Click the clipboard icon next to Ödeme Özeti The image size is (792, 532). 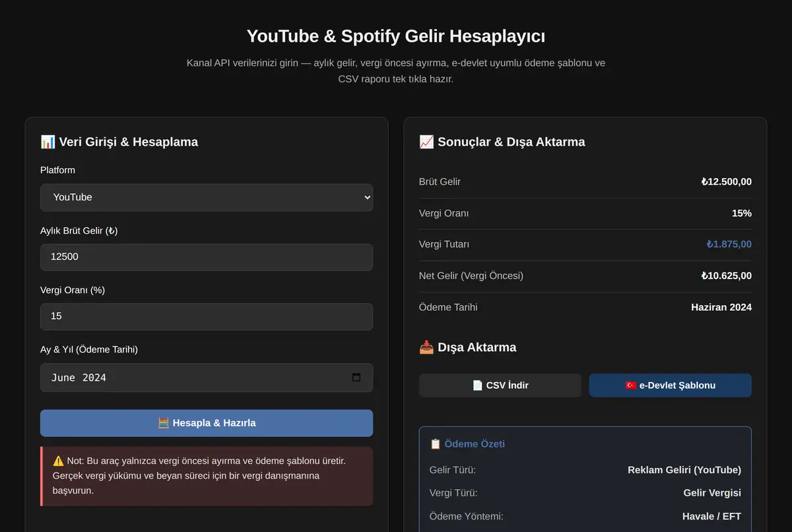click(x=435, y=444)
